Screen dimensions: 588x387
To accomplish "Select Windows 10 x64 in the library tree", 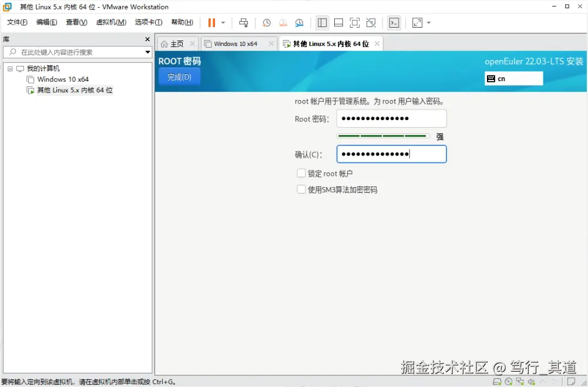I will [x=63, y=79].
